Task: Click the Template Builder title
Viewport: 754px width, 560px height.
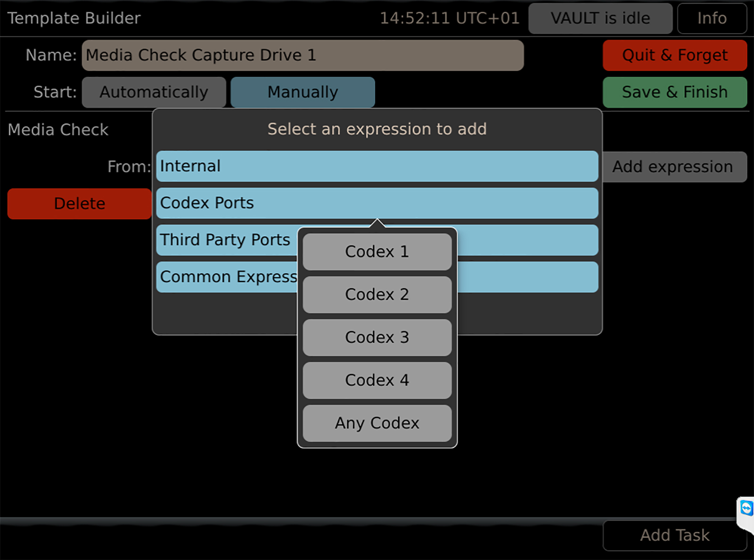Action: click(x=74, y=18)
